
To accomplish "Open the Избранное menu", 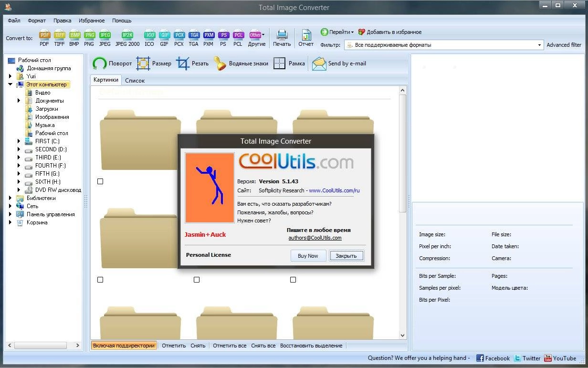I will click(92, 21).
